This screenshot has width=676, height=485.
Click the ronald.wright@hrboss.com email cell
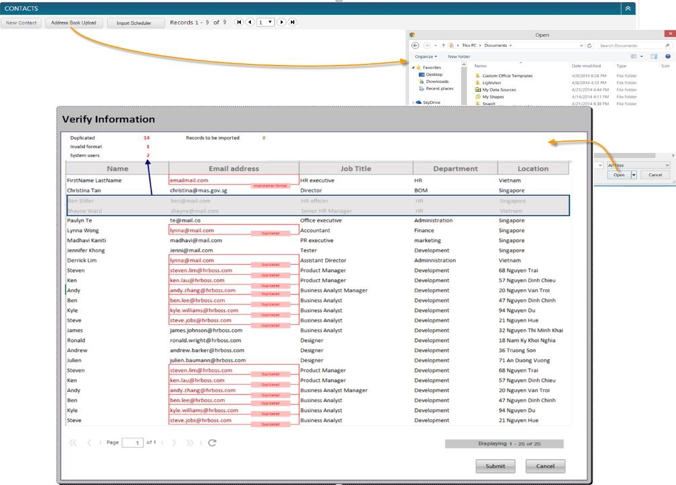point(205,340)
